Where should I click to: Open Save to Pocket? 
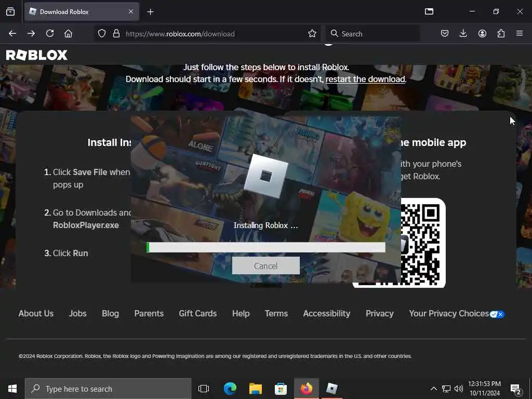[445, 34]
